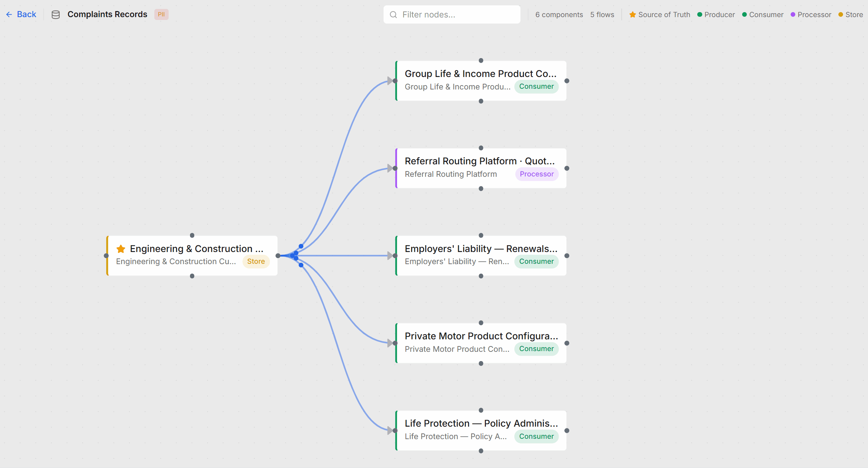The image size is (868, 468).
Task: Select the Referral Routing Platform node
Action: pos(481,168)
